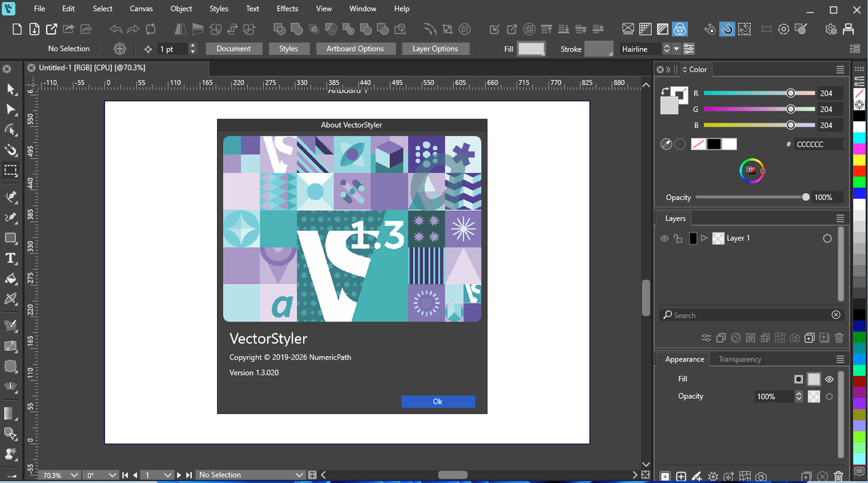Toggle Layer 1 lock icon
Image resolution: width=868 pixels, height=483 pixels.
coord(678,238)
